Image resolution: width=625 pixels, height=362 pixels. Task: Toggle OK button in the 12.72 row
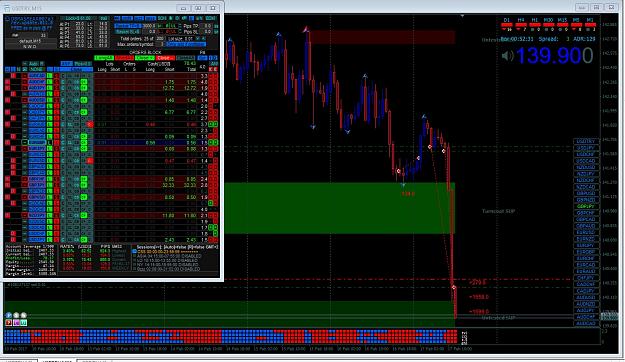84,88
